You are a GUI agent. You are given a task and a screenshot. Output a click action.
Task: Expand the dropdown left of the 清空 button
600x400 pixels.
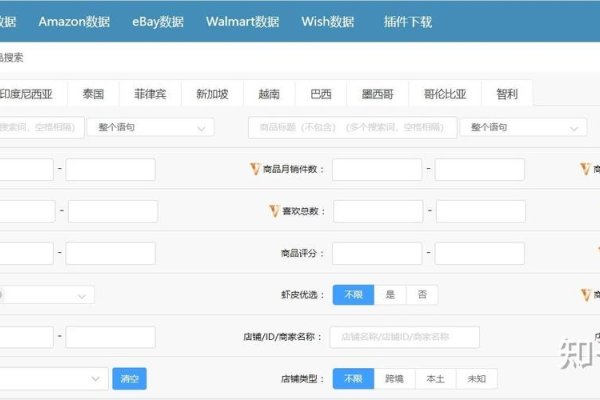[x=54, y=379]
